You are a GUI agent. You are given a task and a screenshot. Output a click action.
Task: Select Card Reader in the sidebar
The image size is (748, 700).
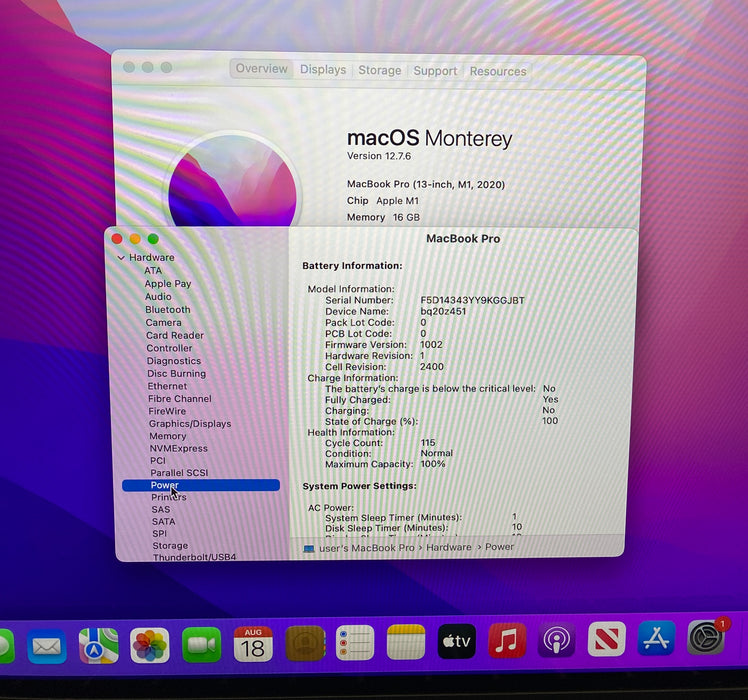pyautogui.click(x=175, y=335)
